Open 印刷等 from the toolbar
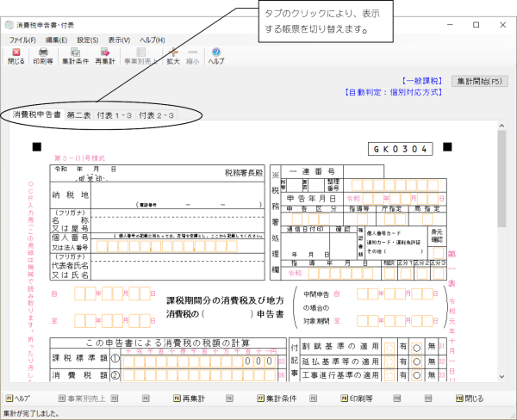The image size is (517, 420). [x=42, y=56]
